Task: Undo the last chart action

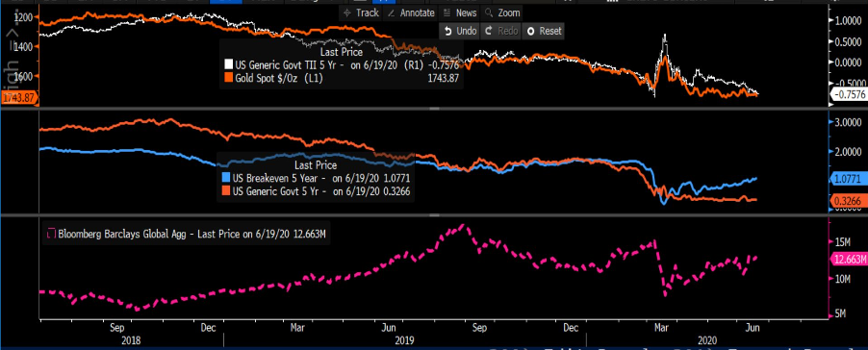Action: [x=459, y=31]
